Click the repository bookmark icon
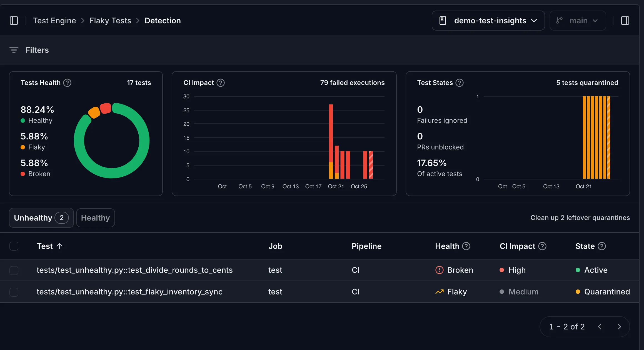This screenshot has height=350, width=644. [x=443, y=21]
